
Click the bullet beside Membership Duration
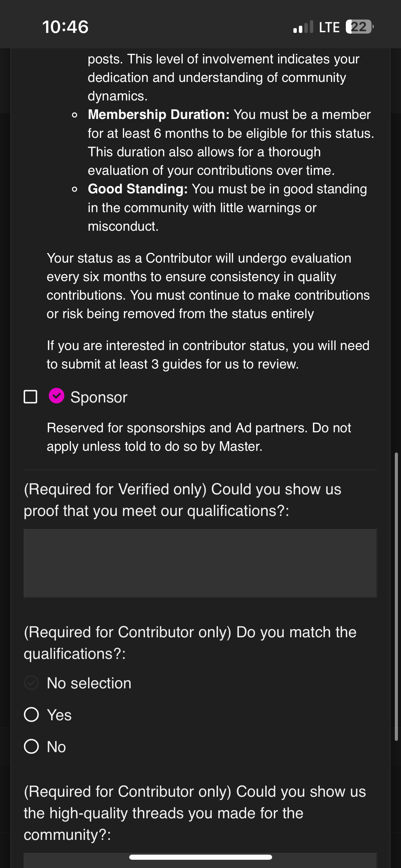coord(75,115)
